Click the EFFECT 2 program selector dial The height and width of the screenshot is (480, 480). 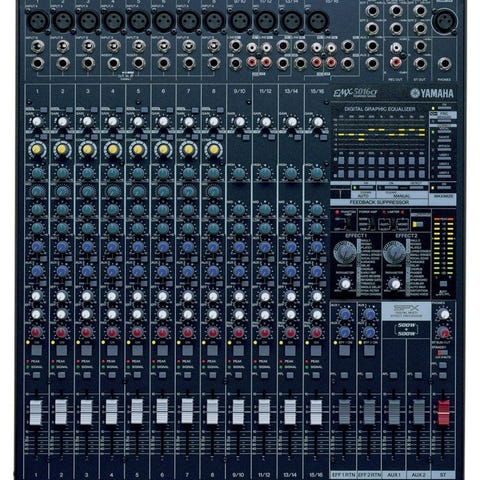[394, 252]
